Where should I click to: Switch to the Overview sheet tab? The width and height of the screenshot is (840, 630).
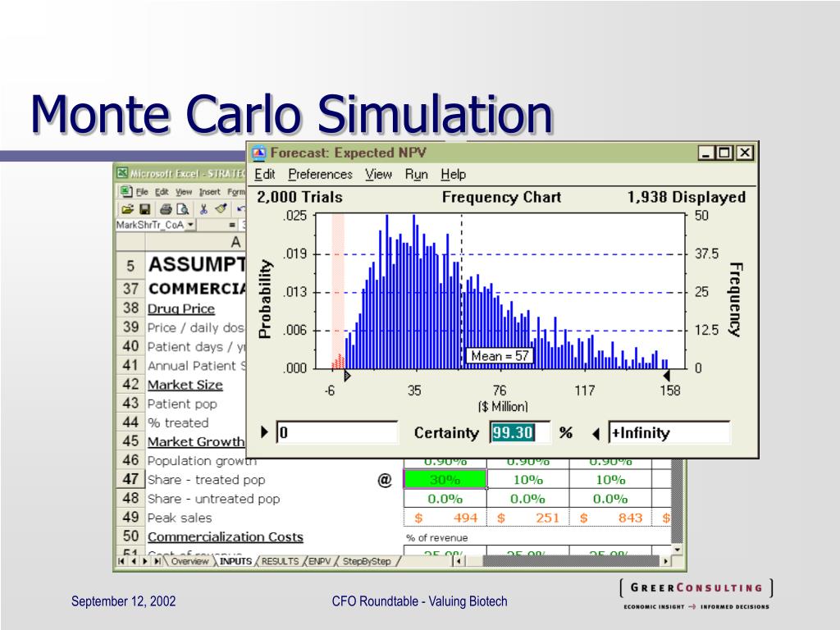(189, 561)
